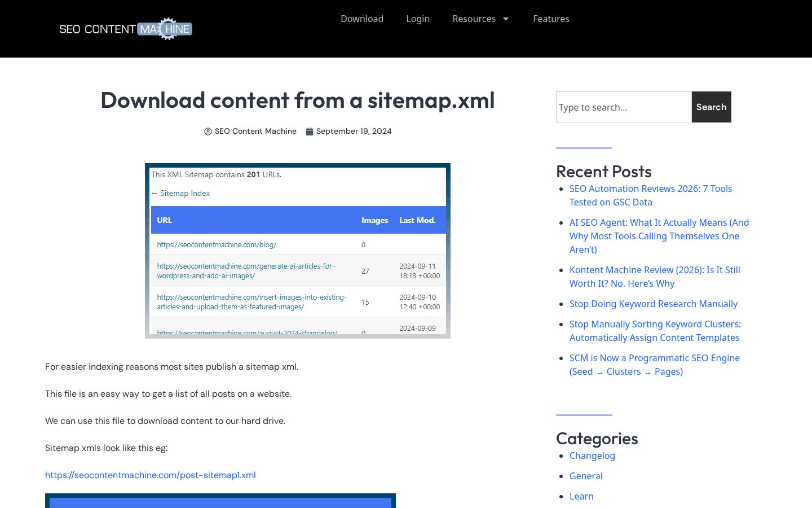Image resolution: width=812 pixels, height=508 pixels.
Task: Open the post-sitemap1.xml link
Action: point(151,475)
